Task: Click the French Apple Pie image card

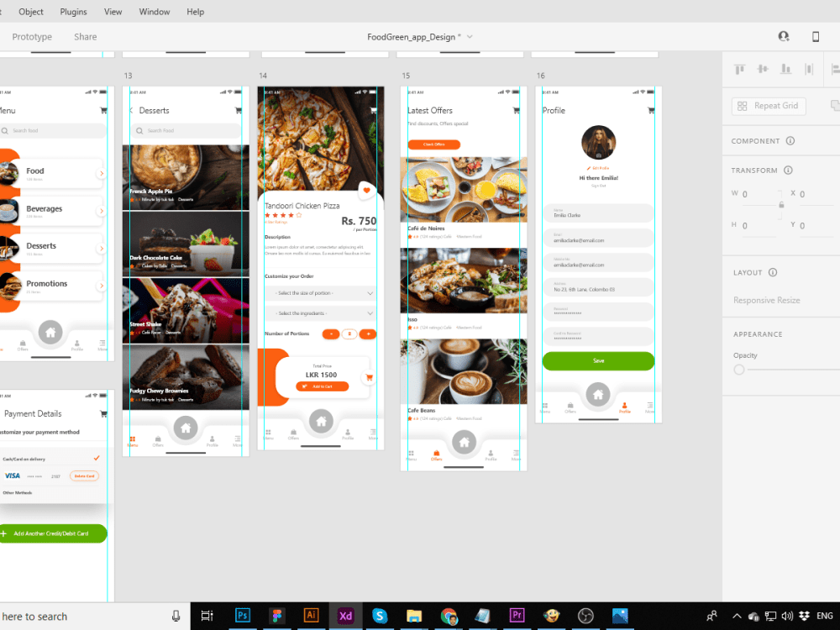Action: [x=186, y=177]
